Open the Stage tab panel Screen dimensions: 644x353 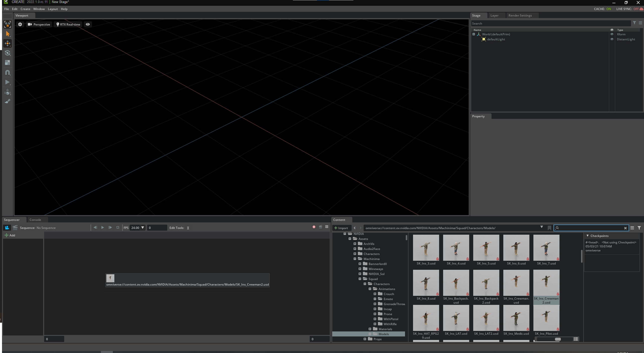tap(476, 15)
